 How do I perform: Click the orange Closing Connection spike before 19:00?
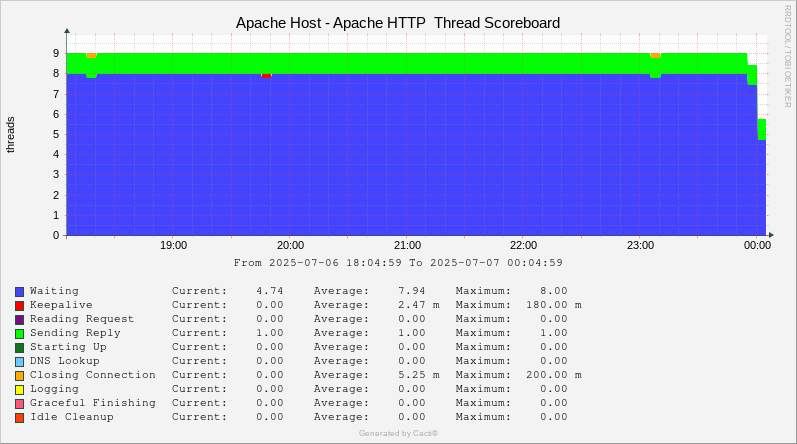click(x=91, y=55)
